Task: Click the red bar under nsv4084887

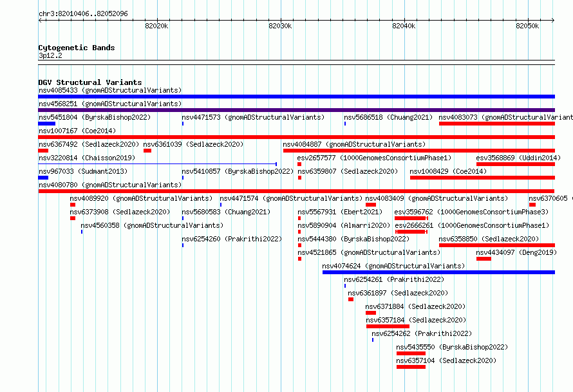Action: [x=418, y=151]
